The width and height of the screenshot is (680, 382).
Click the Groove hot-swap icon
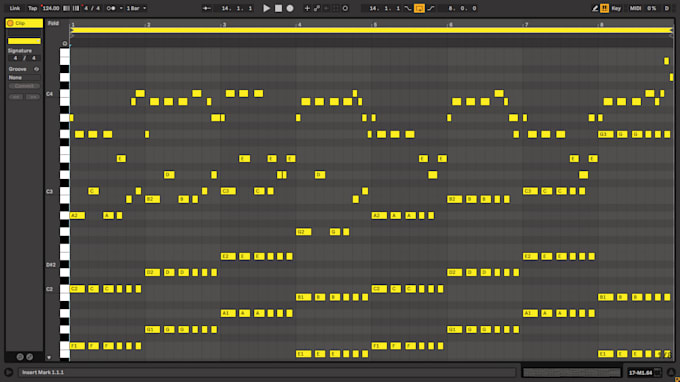[36, 69]
